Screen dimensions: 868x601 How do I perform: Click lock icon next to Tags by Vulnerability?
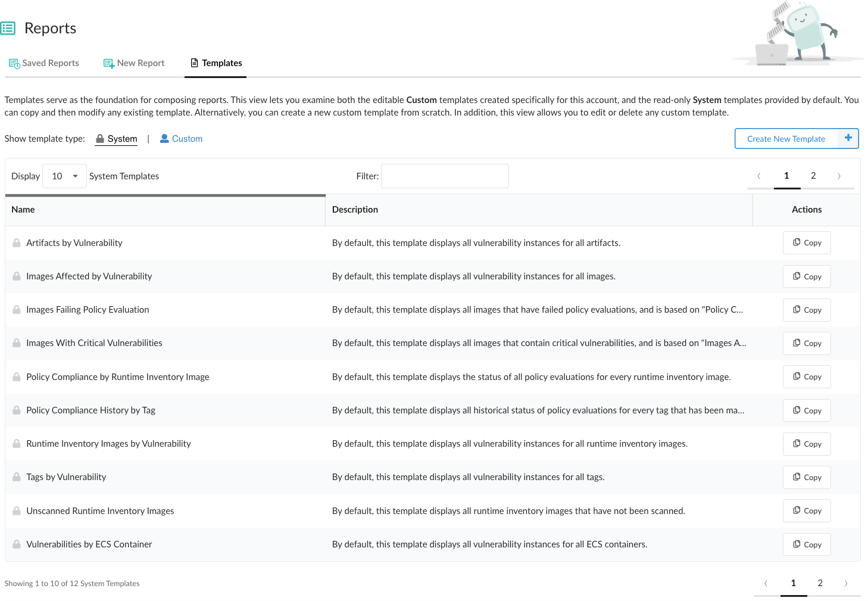[17, 477]
